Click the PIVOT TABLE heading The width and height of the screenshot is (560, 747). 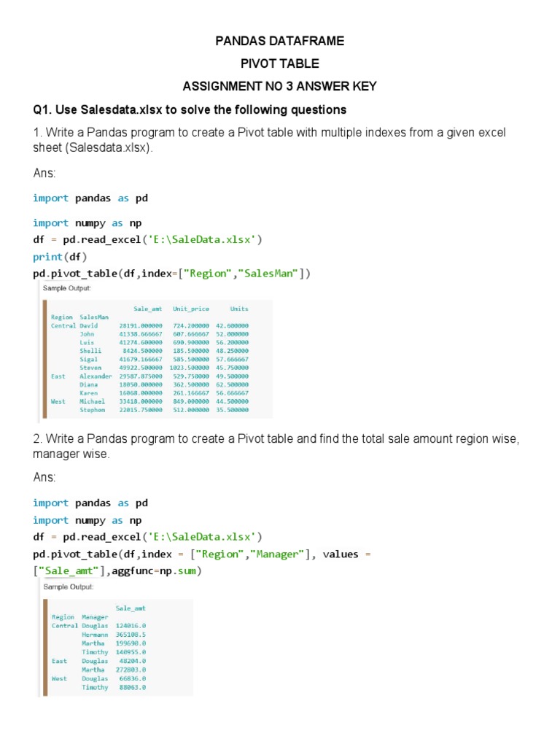coord(279,63)
